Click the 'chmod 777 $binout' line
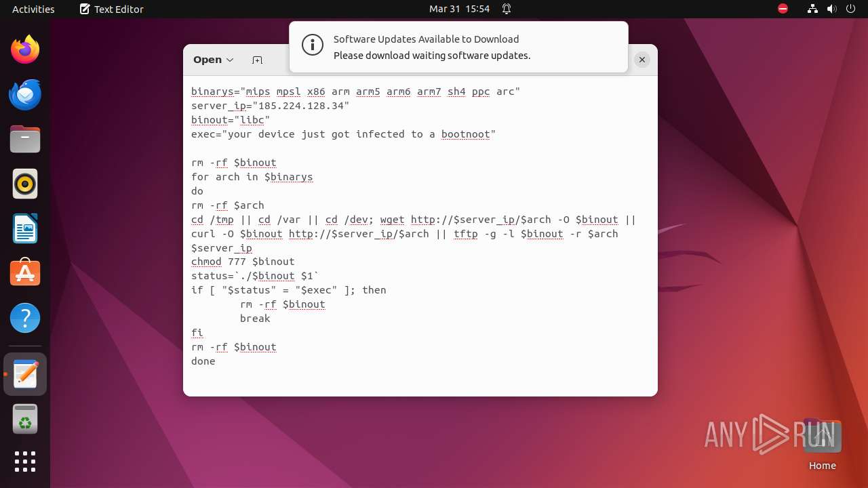This screenshot has width=868, height=488. pyautogui.click(x=243, y=262)
